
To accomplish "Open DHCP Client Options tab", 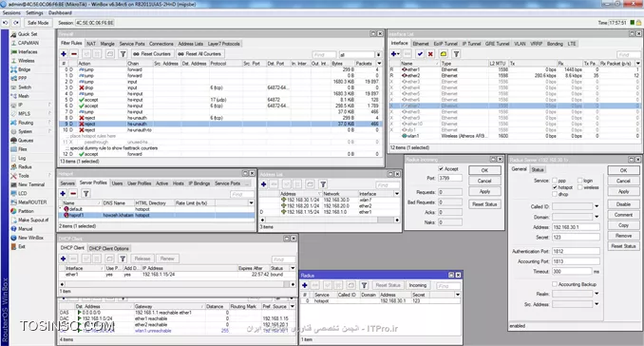I will [x=109, y=248].
